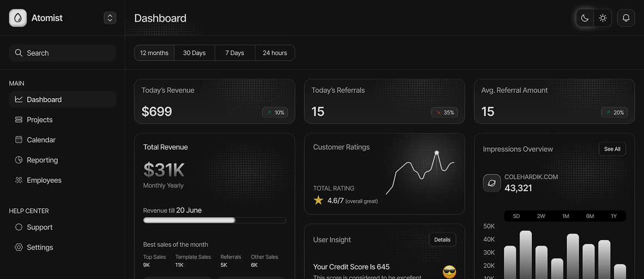Select the 12 months range

tap(154, 53)
